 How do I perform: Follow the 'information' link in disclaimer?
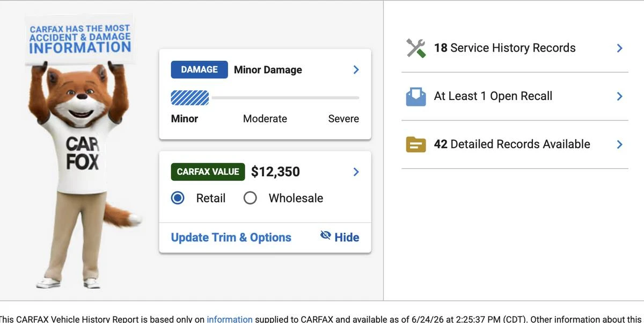tap(230, 319)
